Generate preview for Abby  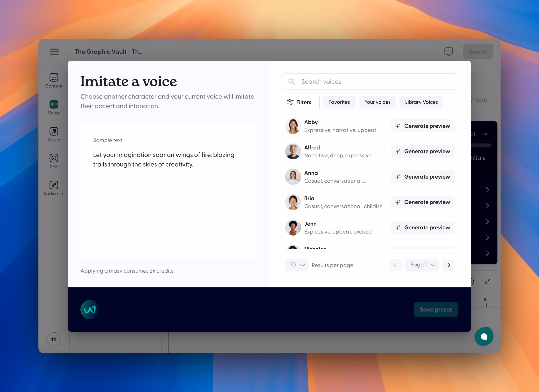[x=422, y=126]
